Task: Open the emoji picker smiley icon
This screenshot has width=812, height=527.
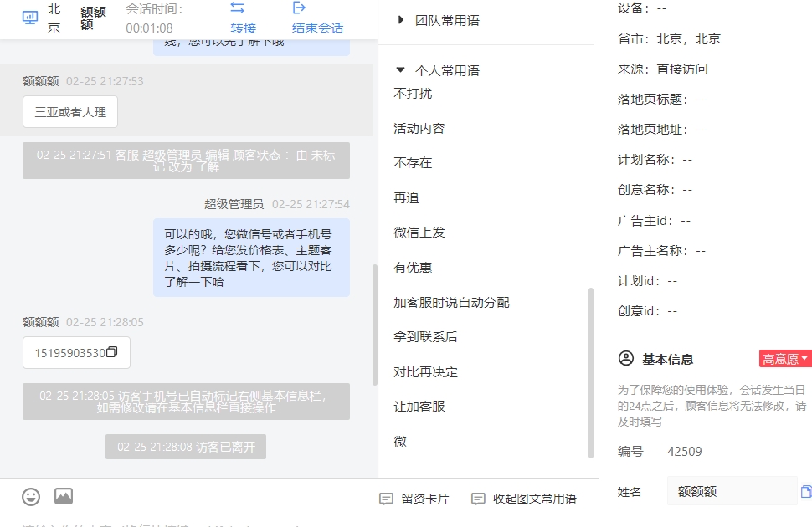Action: 31,497
